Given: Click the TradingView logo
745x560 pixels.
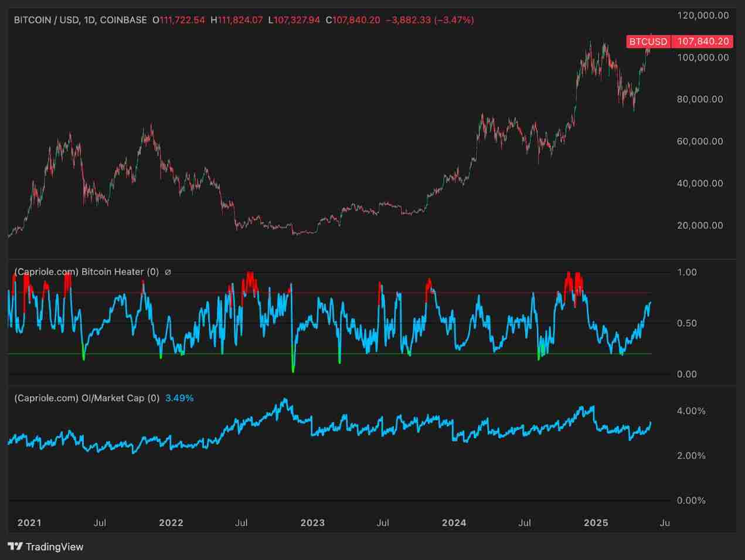Looking at the screenshot, I should (x=14, y=547).
